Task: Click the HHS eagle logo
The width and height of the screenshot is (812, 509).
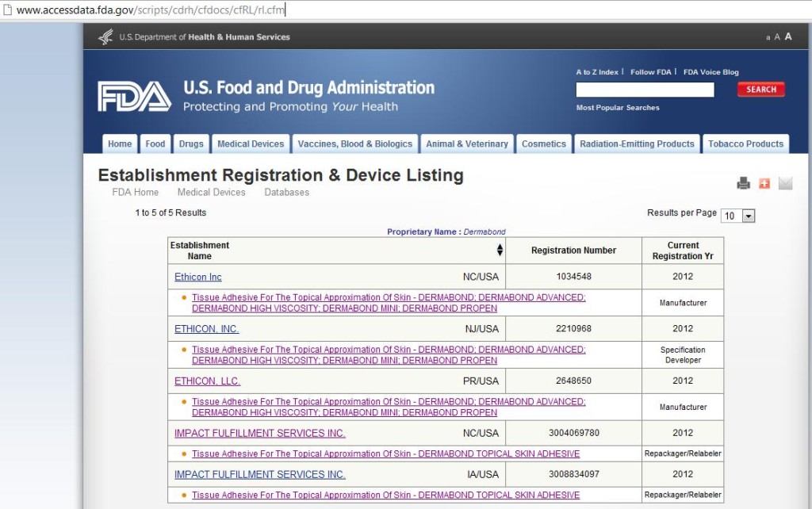Action: [x=106, y=36]
